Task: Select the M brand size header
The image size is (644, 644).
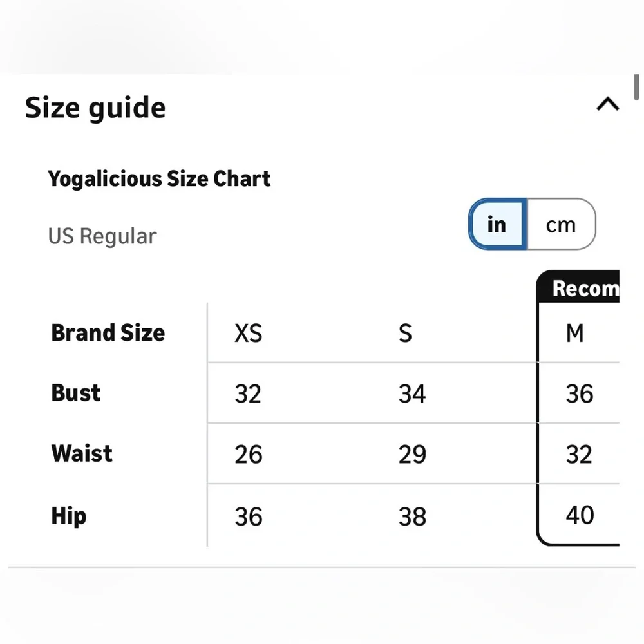Action: click(574, 334)
